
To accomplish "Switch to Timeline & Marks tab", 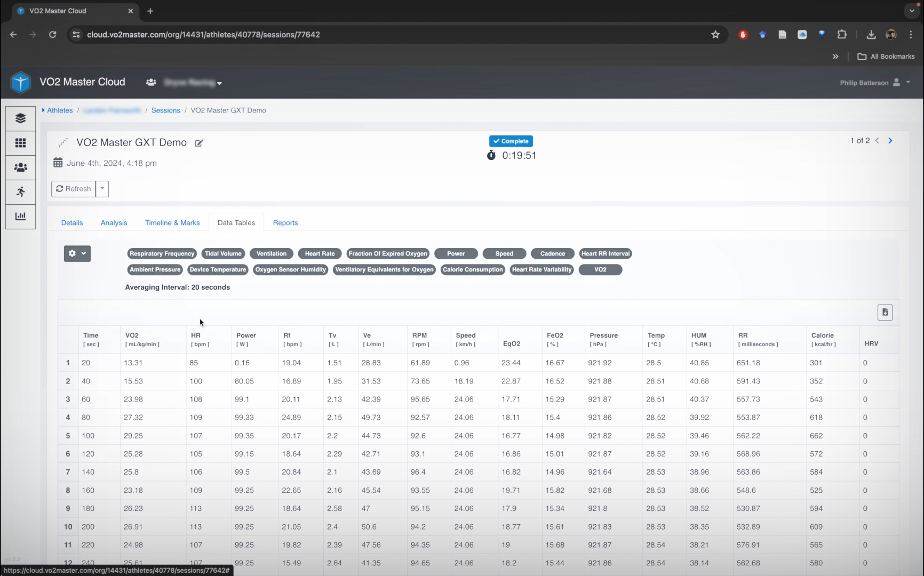I will [x=172, y=223].
